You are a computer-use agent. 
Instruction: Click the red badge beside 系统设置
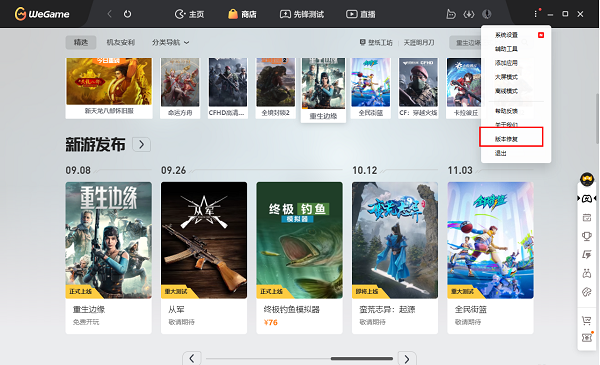(541, 35)
